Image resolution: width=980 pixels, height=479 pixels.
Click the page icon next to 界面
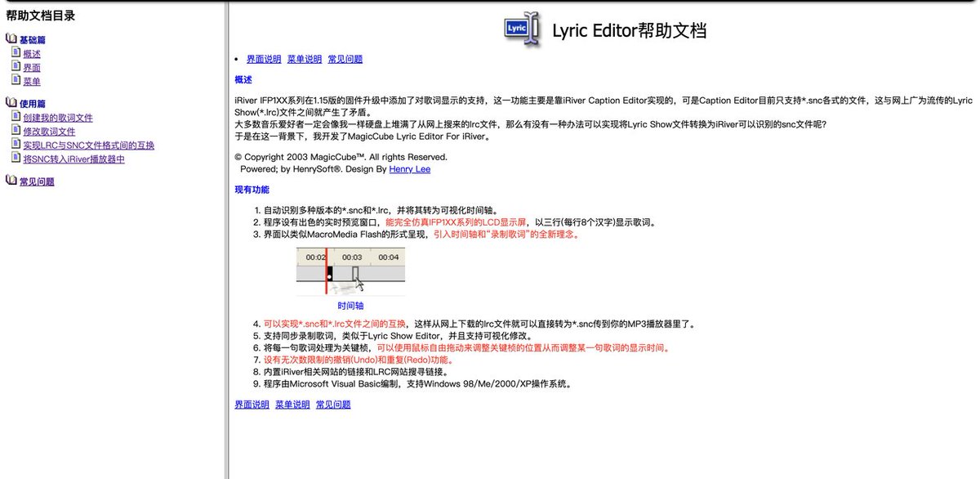16,67
